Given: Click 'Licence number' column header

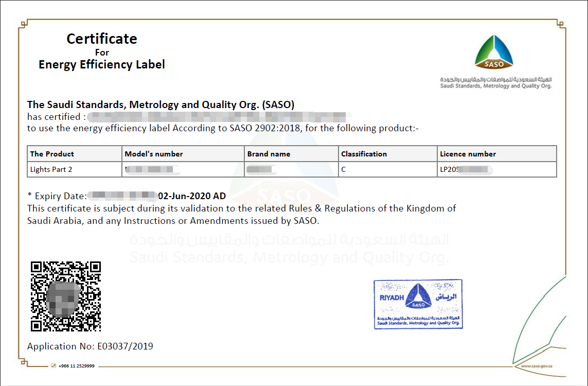Looking at the screenshot, I should click(x=497, y=154).
